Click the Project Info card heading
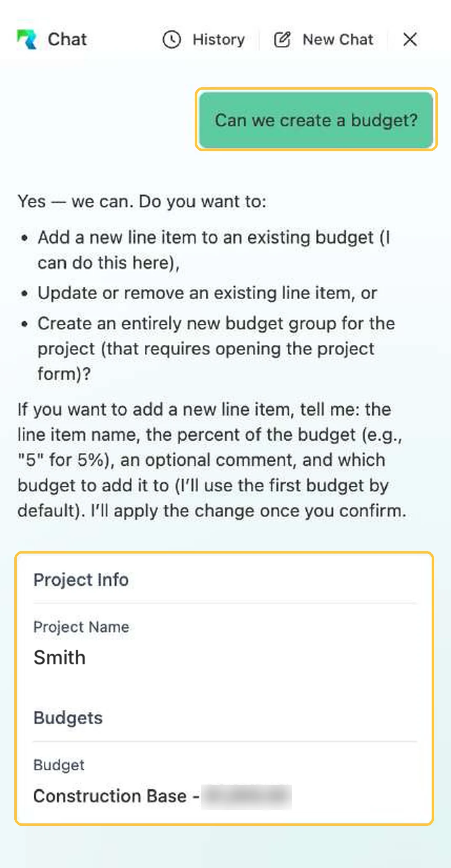Viewport: 451px width, 868px height. click(81, 580)
